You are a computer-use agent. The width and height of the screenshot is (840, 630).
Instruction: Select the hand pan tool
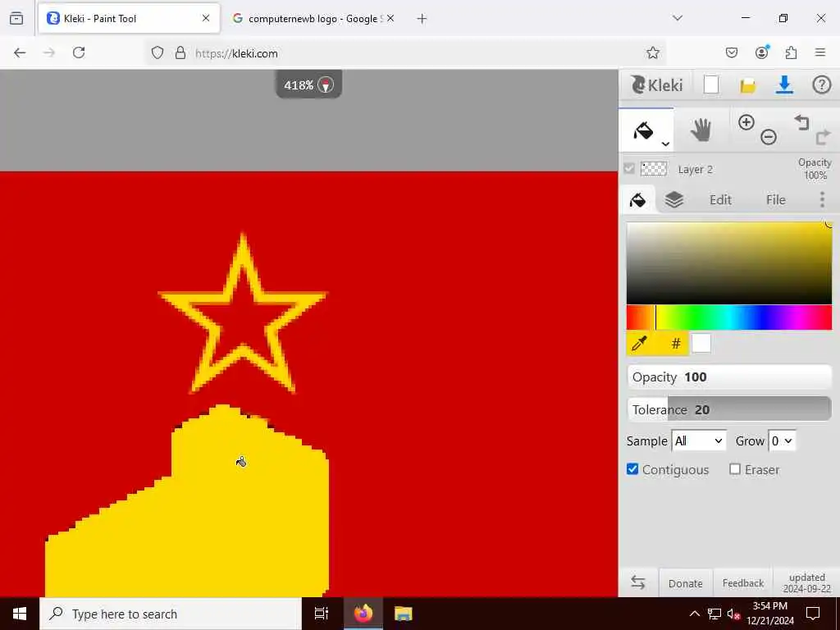tap(701, 130)
